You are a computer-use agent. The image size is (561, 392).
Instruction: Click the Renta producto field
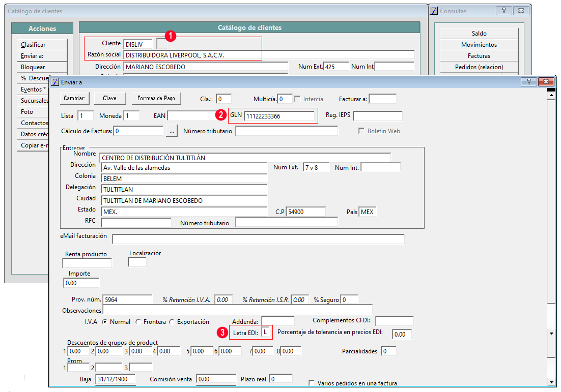(x=87, y=263)
